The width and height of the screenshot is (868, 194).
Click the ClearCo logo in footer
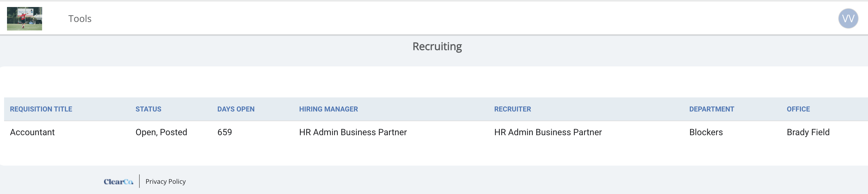118,181
